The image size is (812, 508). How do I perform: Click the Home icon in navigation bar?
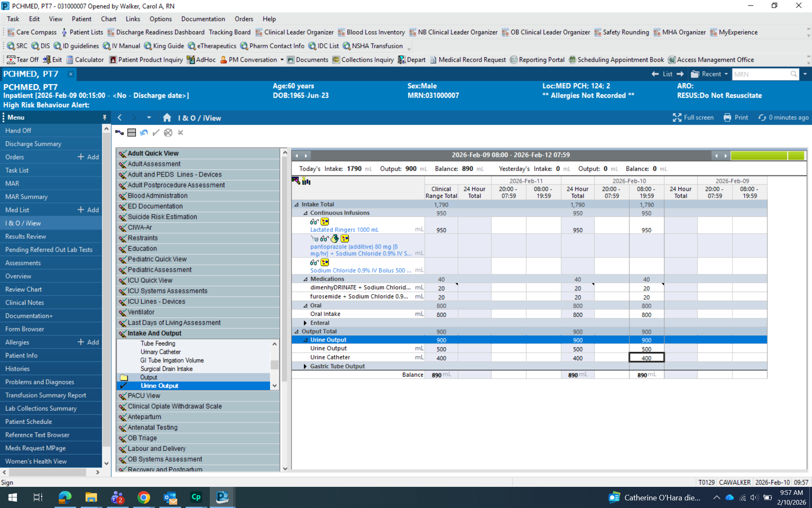click(x=167, y=118)
